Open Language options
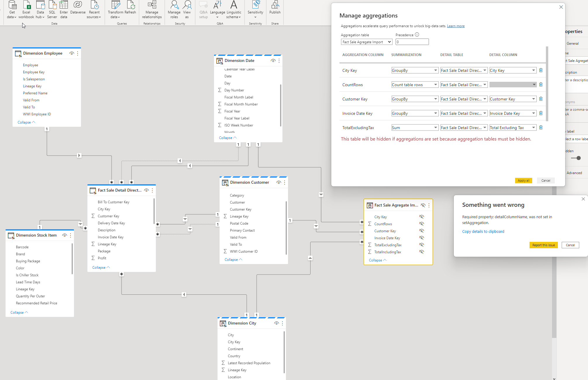Viewport: 588px width, 380px height. (218, 10)
